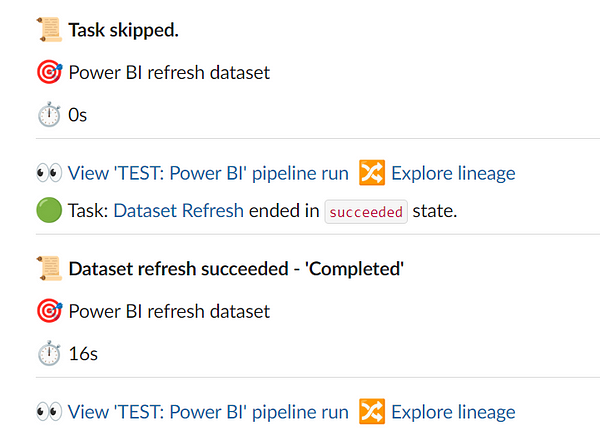Click the scroll icon beside 'Dataset refresh succeeded'
The width and height of the screenshot is (600, 435).
point(48,268)
